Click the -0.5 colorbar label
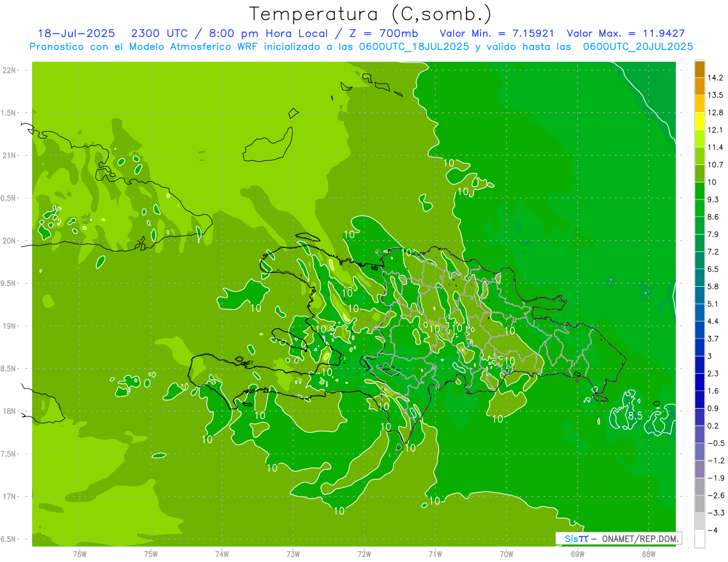The width and height of the screenshot is (728, 562). click(x=716, y=443)
